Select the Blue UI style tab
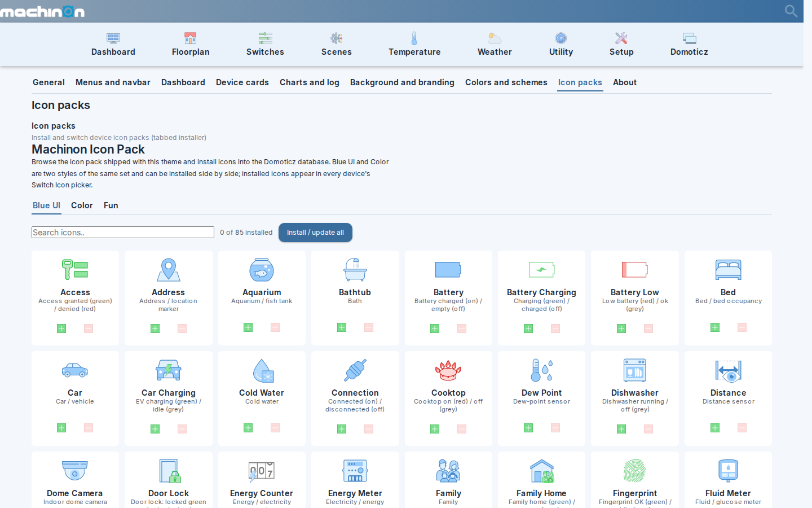This screenshot has height=508, width=812. tap(46, 205)
